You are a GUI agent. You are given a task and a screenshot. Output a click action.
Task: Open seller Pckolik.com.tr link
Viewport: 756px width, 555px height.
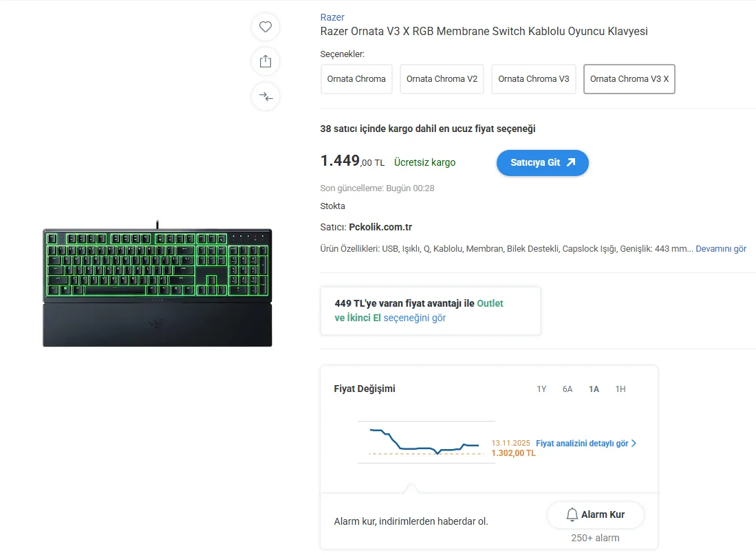380,227
